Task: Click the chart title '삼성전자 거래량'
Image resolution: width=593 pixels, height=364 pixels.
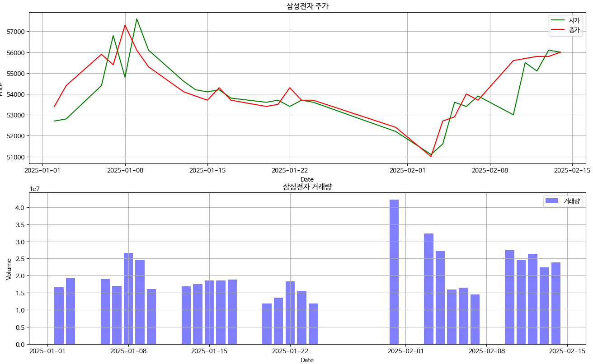Action: [307, 187]
